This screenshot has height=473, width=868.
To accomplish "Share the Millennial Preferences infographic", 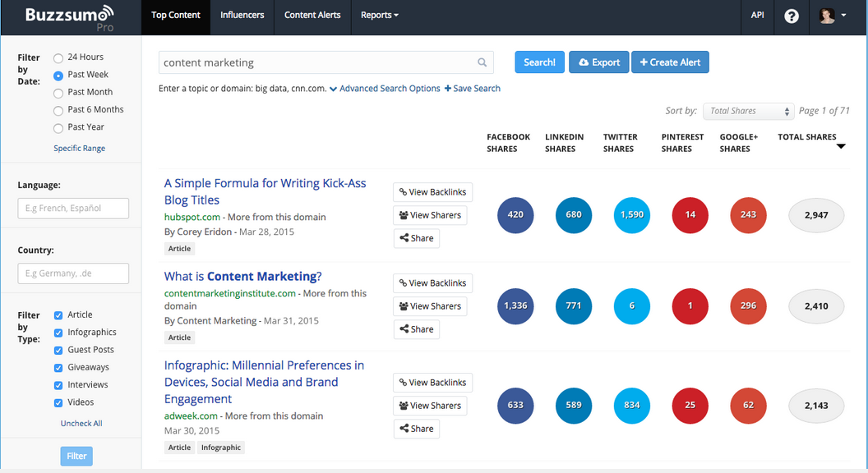I will [x=416, y=429].
